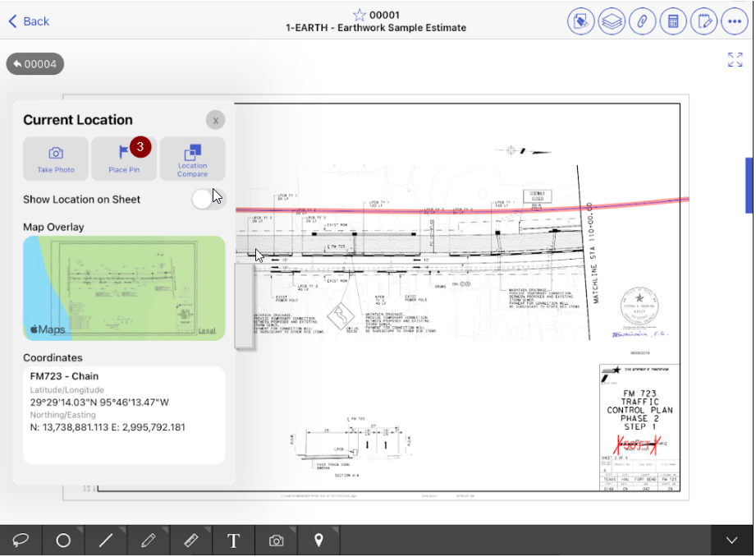Viewport: 756px width, 557px height.
Task: Close the Current Location panel
Action: point(216,120)
